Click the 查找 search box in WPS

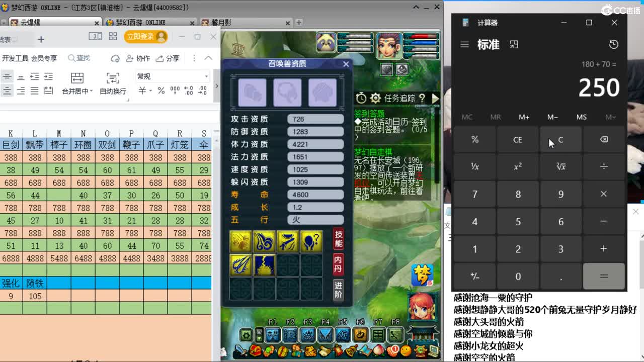point(79,58)
